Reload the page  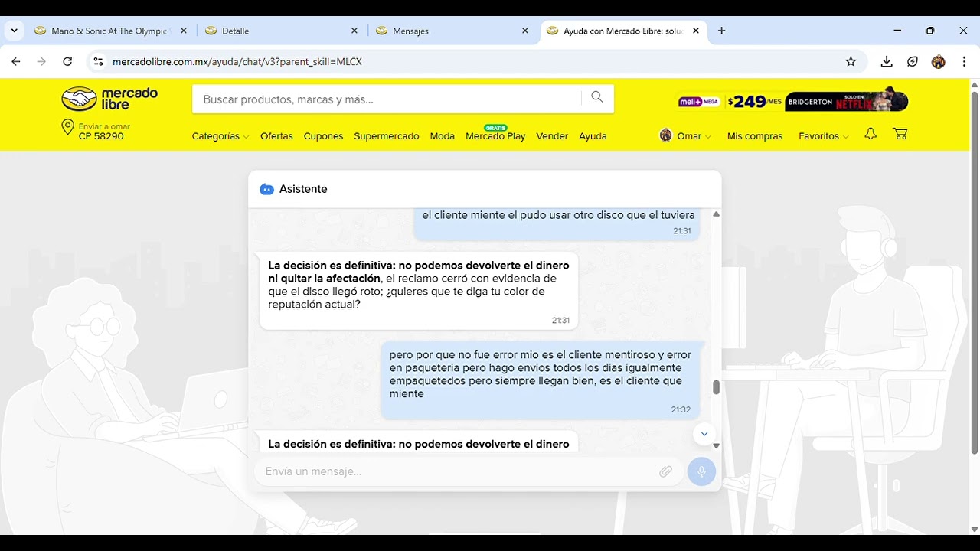(67, 61)
